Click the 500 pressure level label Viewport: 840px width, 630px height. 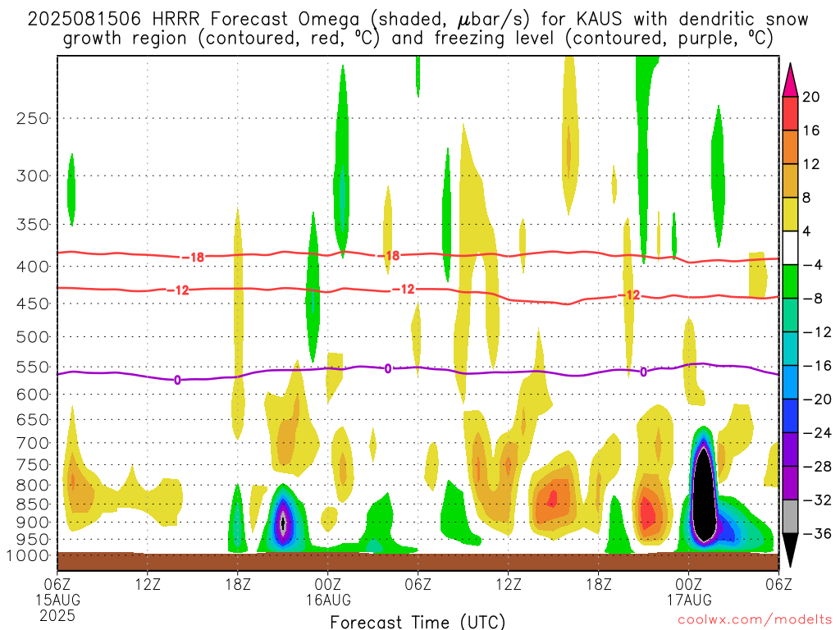point(33,337)
